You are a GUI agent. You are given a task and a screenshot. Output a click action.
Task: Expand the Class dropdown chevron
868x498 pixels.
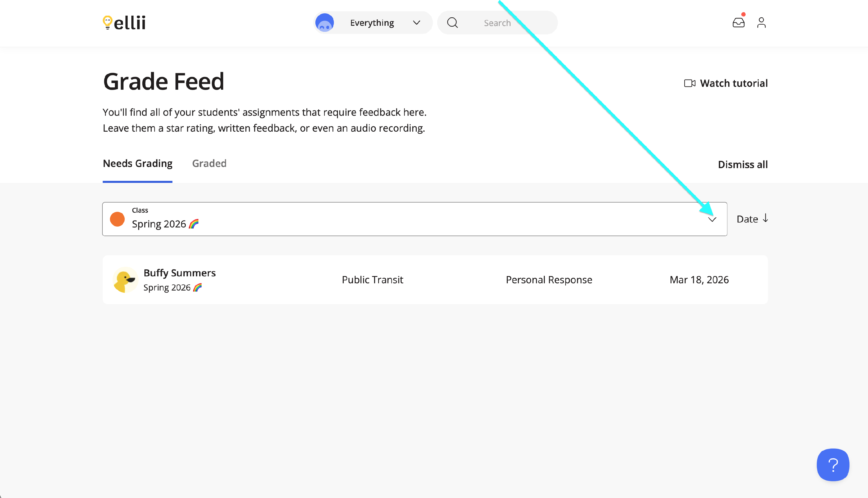(712, 219)
